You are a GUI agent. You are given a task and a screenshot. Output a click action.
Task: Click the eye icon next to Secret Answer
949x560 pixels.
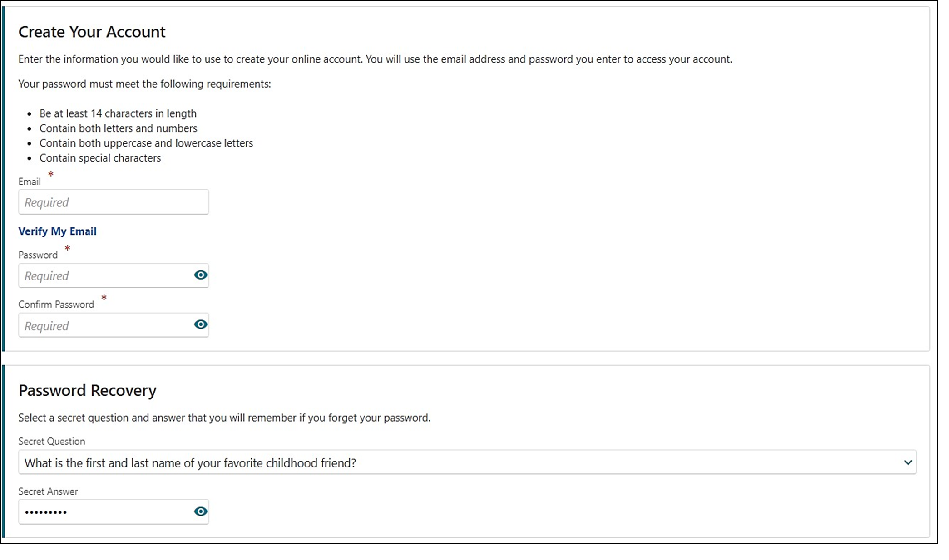click(x=200, y=511)
